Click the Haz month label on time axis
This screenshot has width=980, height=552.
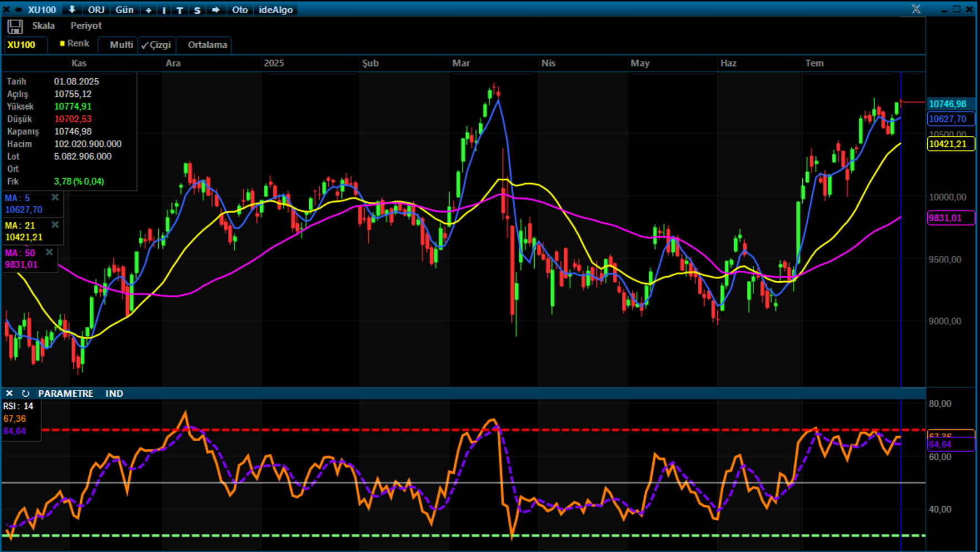(x=728, y=63)
